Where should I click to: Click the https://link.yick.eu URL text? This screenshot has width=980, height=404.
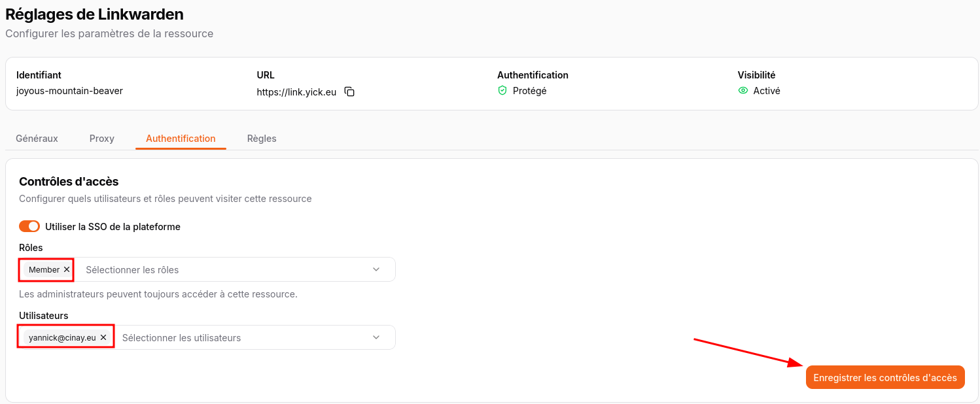tap(296, 92)
